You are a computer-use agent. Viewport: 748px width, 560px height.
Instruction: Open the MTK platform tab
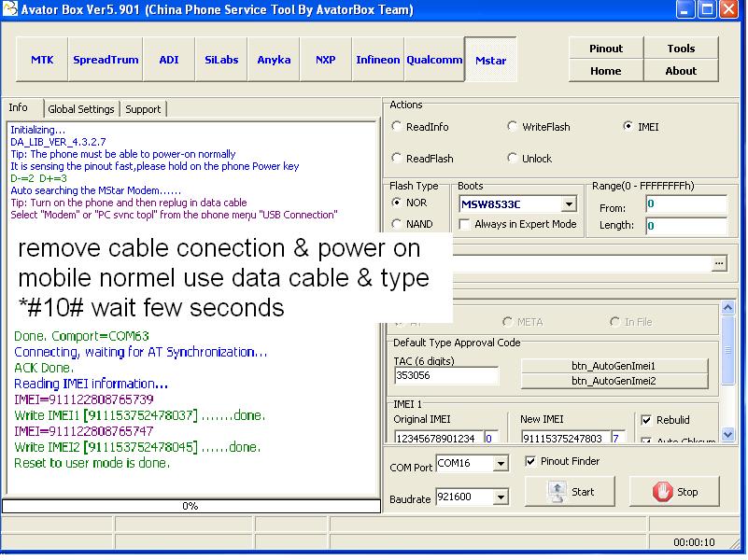42,60
